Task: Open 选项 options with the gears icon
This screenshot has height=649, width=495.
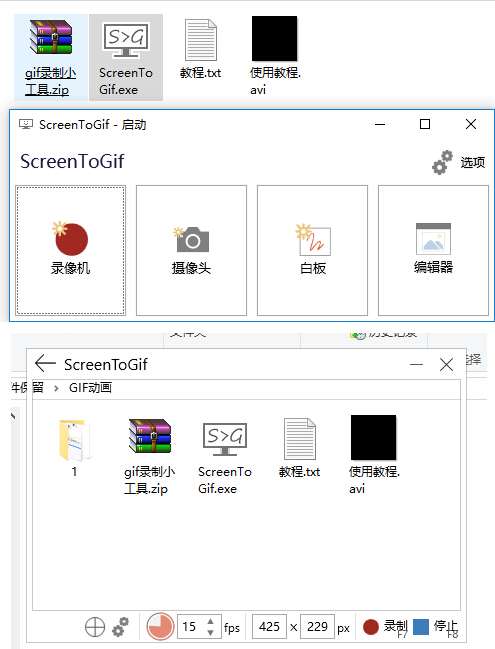Action: [458, 162]
